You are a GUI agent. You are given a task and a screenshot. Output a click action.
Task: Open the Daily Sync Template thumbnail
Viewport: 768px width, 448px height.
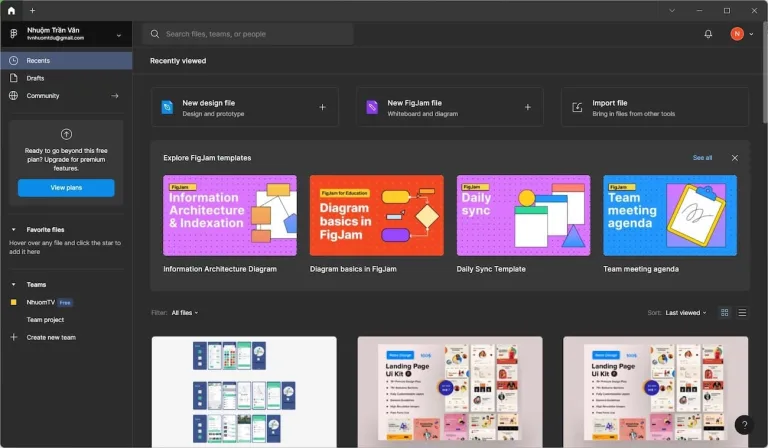pyautogui.click(x=523, y=216)
